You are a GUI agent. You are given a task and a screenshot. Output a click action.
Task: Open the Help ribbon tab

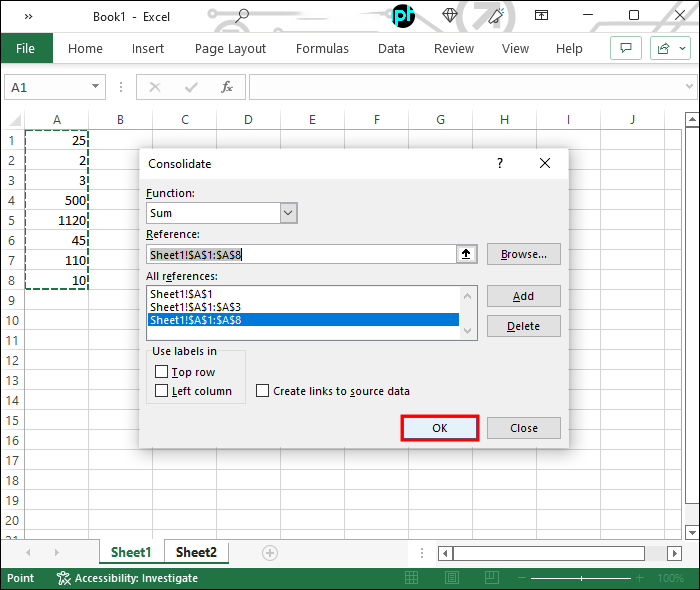pyautogui.click(x=569, y=48)
